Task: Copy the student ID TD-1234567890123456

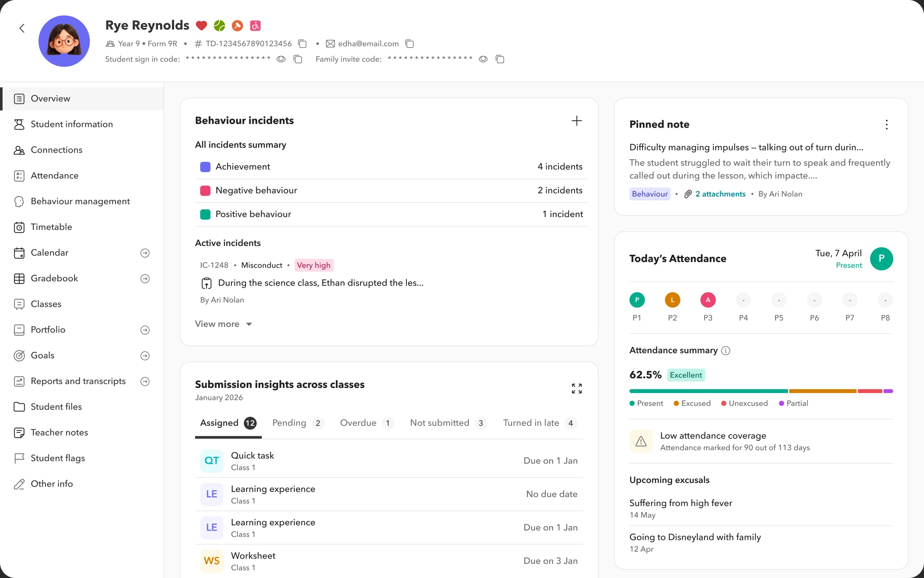Action: pos(302,44)
